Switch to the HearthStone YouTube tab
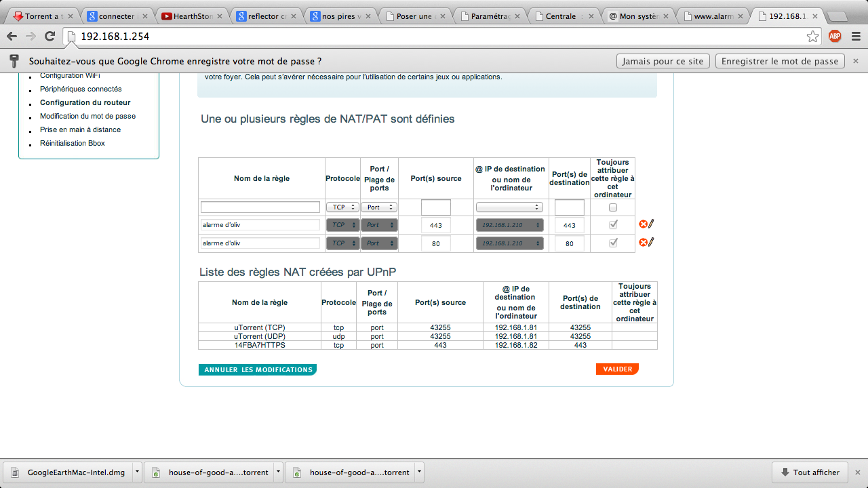Viewport: 868px width, 488px height. tap(191, 16)
